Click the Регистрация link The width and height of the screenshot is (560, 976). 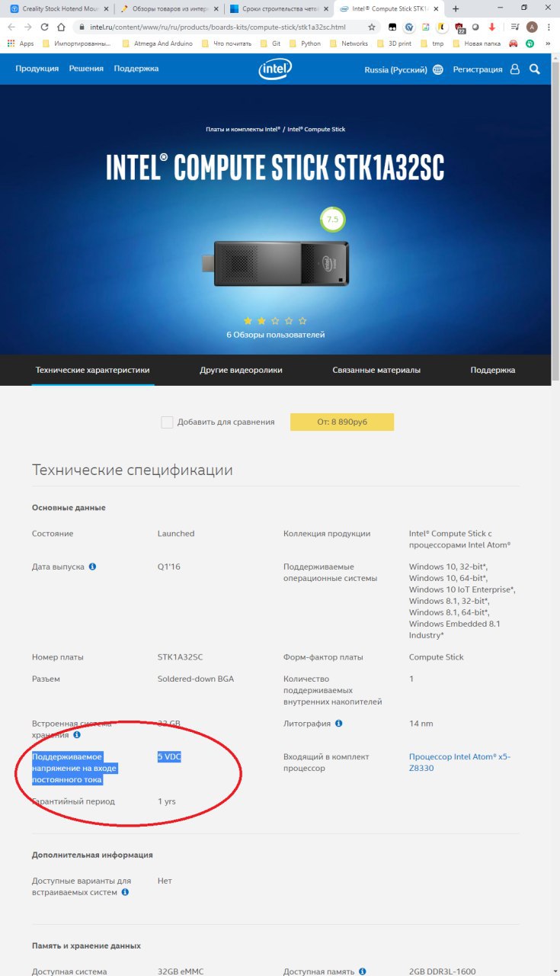click(x=478, y=69)
